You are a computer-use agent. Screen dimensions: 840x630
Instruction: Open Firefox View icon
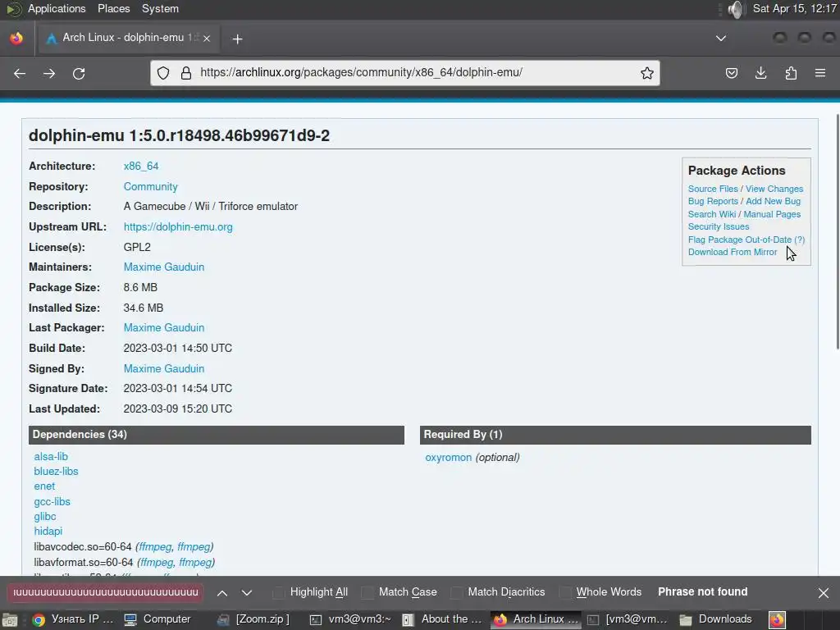16,38
